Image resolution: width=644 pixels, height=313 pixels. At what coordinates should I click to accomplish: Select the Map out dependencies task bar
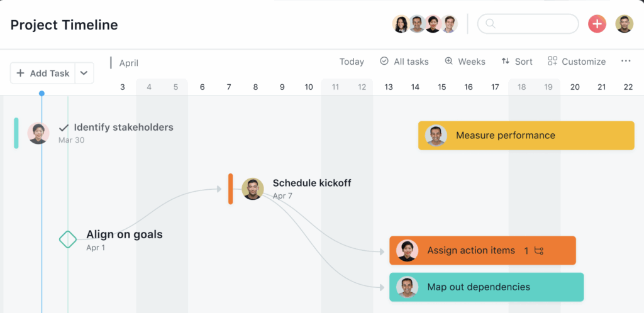point(486,287)
